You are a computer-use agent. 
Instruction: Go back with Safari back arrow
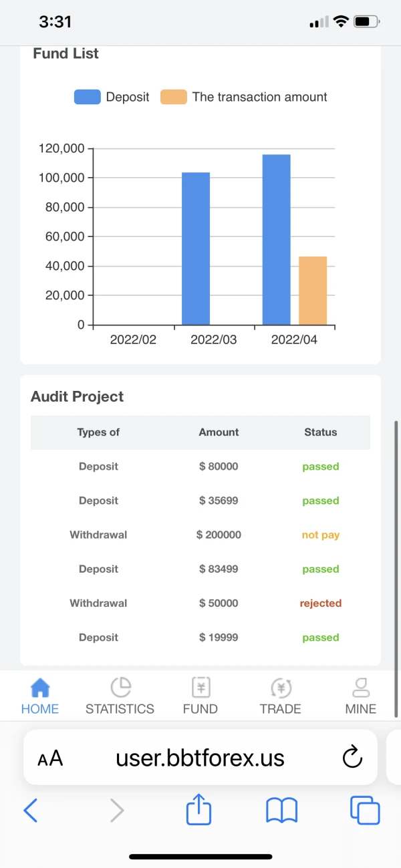tap(31, 811)
